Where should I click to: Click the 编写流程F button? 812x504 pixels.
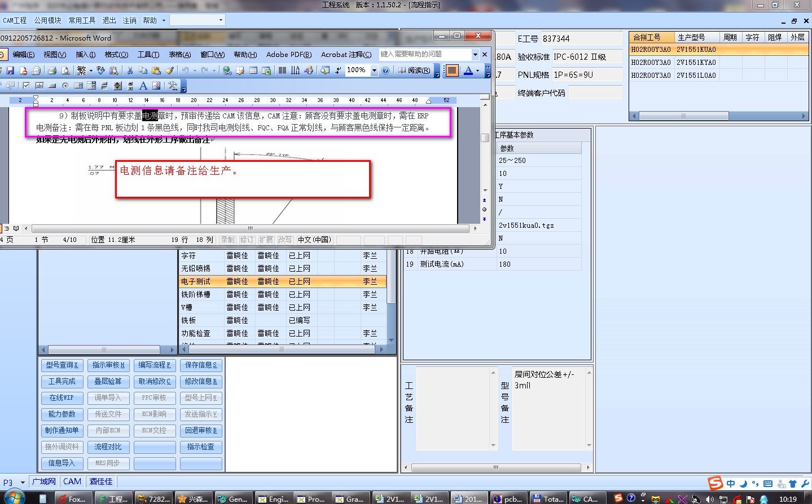pyautogui.click(x=155, y=365)
